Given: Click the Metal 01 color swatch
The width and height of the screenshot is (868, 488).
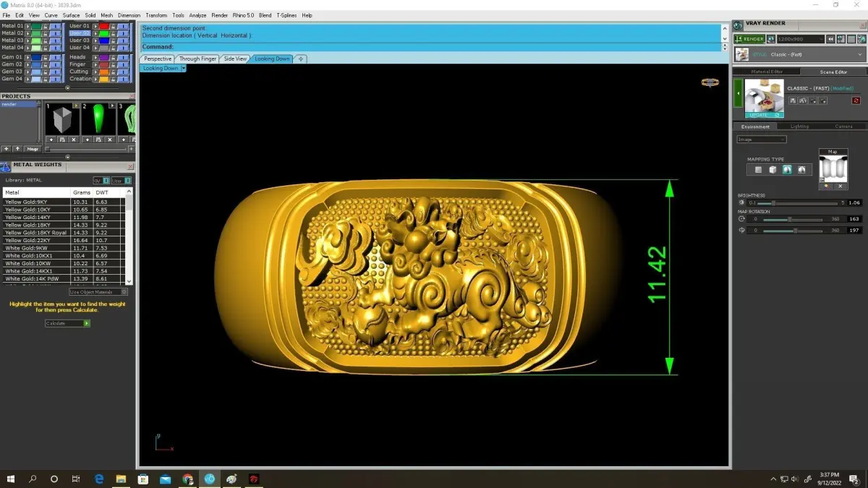Looking at the screenshot, I should 36,26.
